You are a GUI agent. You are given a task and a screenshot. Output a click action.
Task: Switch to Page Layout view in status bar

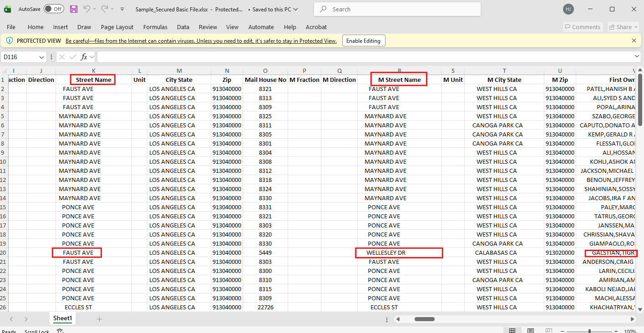tap(531, 331)
